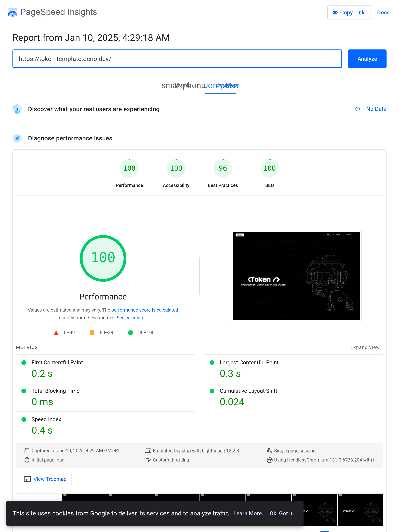
Task: Click Total Blocking Time metric label
Action: click(x=55, y=391)
